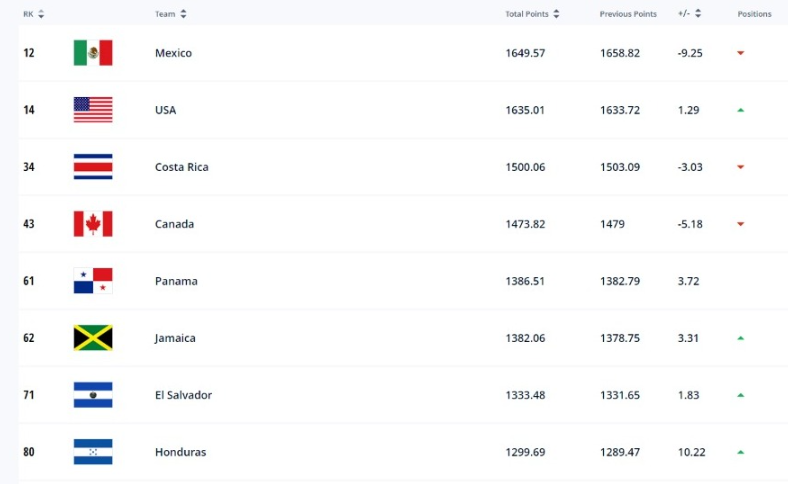Click the Positions column header
Image resolution: width=788 pixels, height=484 pixels.
(x=754, y=14)
